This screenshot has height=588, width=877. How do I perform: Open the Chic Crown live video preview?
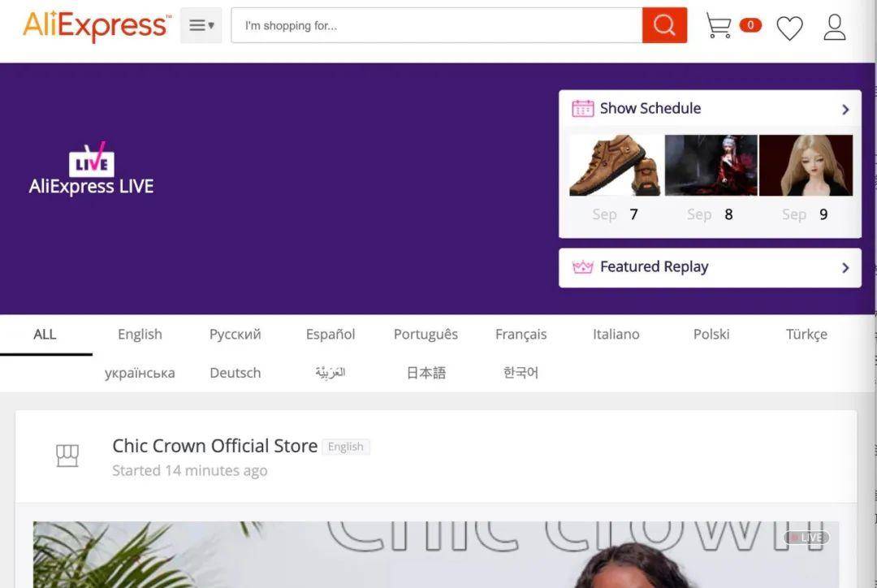click(436, 555)
